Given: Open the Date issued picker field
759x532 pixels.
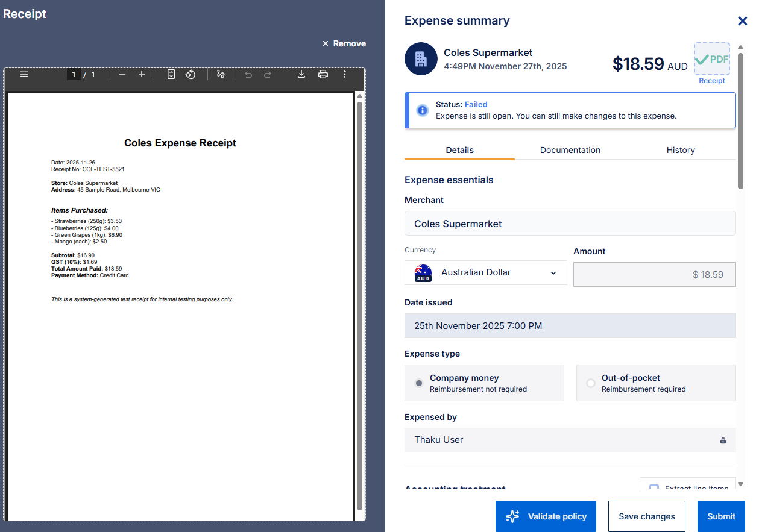Looking at the screenshot, I should tap(570, 326).
